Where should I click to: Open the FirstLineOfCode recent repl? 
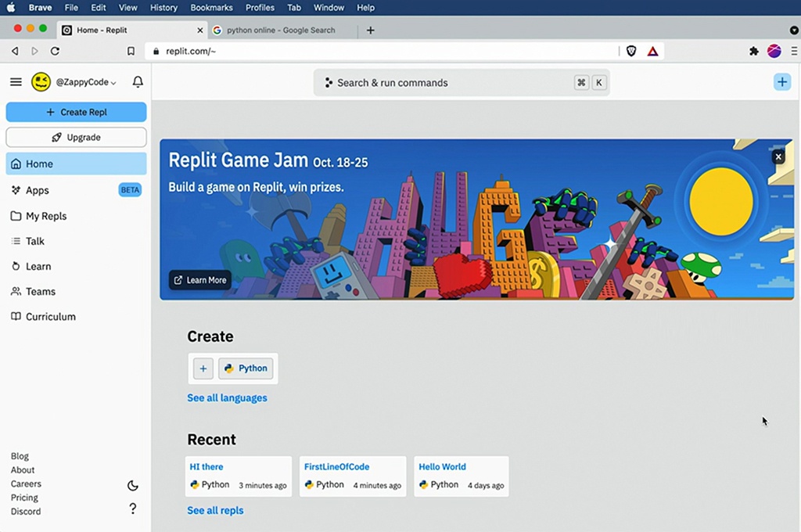click(336, 467)
